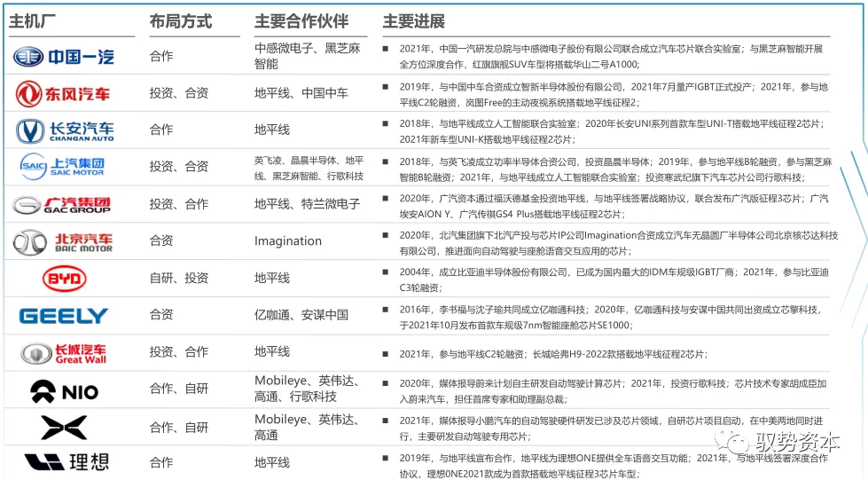Select the Li Auto 理想 logo
868x480 pixels.
click(64, 462)
